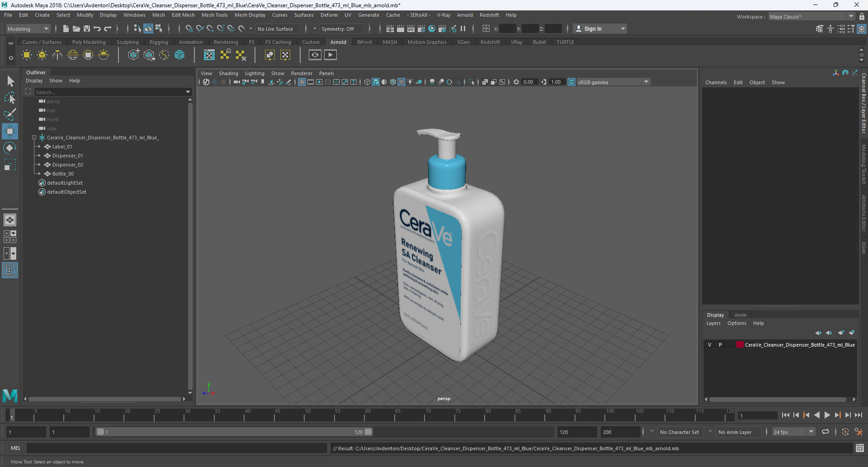Screen dimensions: 868x467
Task: Open Symmetry: Off dropdown
Action: click(341, 29)
